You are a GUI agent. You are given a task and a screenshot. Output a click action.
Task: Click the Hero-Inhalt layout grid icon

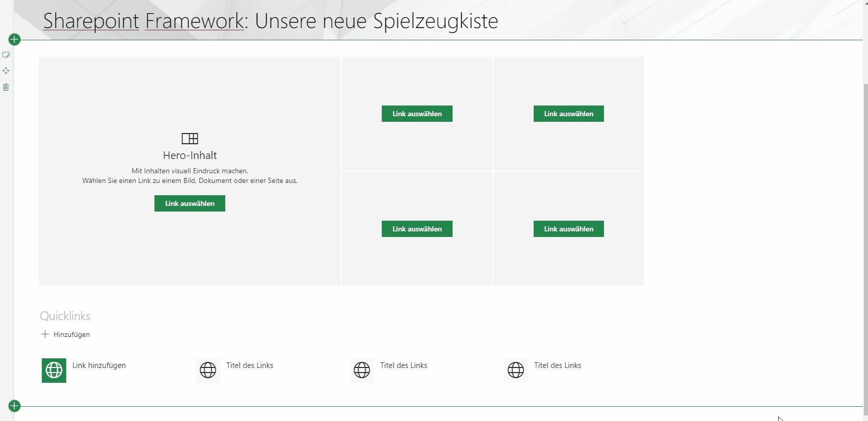(190, 138)
